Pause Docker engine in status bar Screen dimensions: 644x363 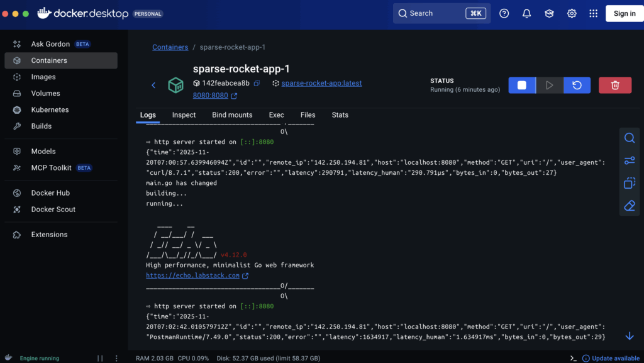click(x=100, y=358)
